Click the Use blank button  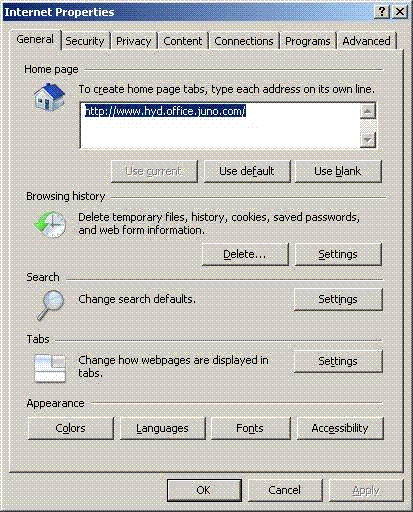click(338, 171)
